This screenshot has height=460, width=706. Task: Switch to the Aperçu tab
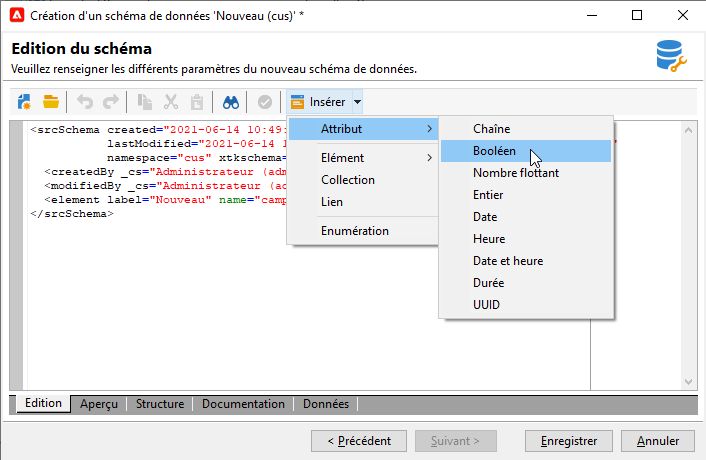tap(99, 404)
